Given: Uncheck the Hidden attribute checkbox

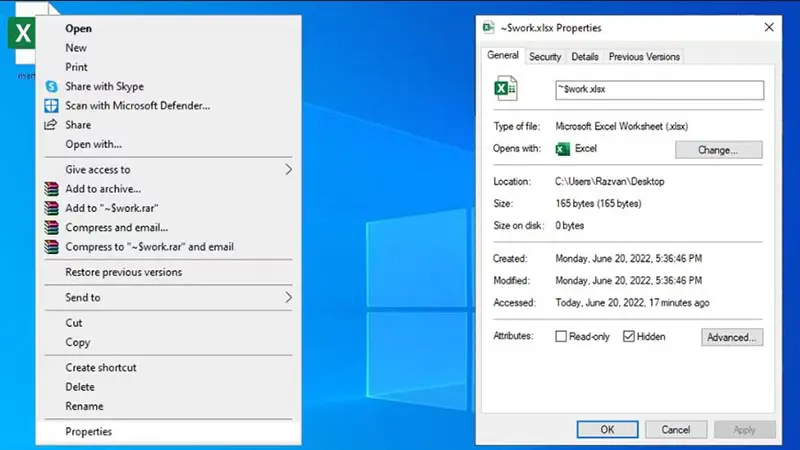Looking at the screenshot, I should [629, 336].
